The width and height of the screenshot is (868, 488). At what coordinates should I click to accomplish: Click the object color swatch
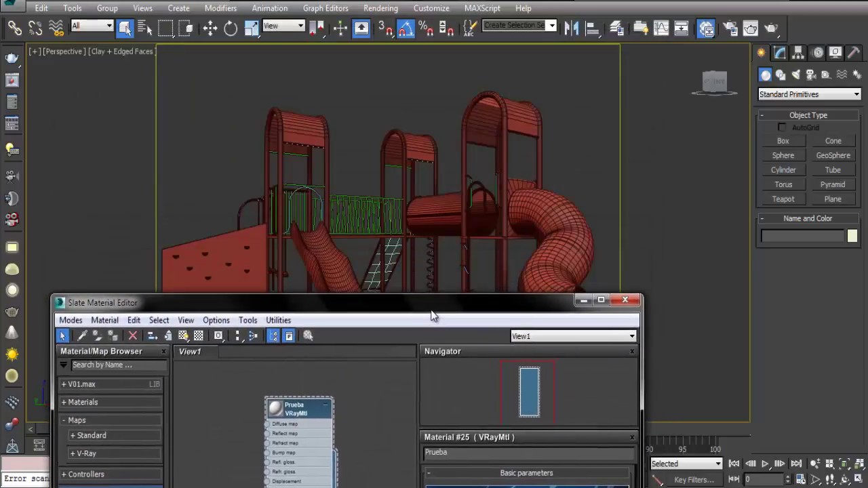(852, 236)
